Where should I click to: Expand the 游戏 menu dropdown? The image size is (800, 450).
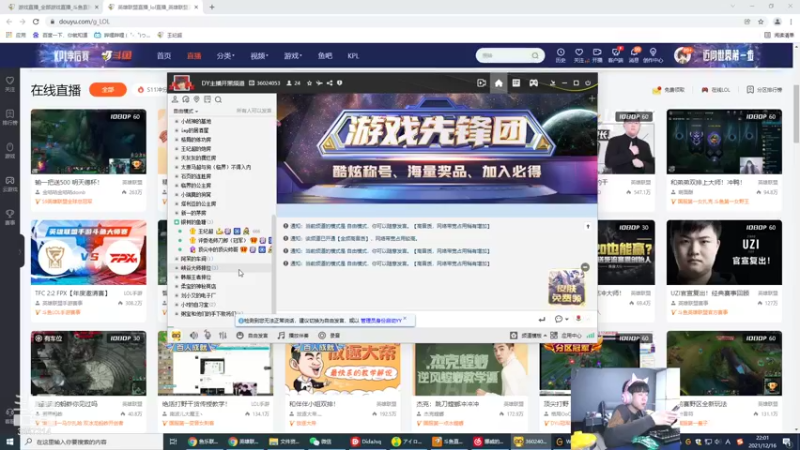coord(293,56)
